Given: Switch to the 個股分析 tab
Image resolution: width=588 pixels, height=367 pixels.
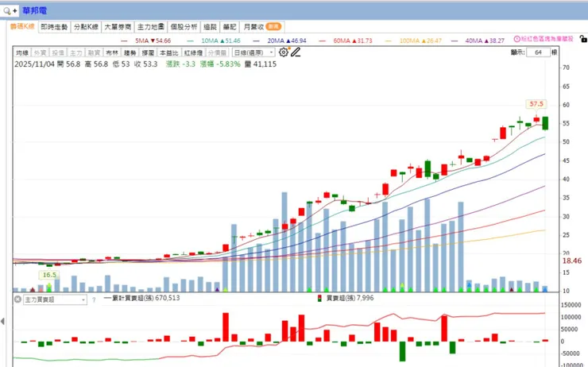Looking at the screenshot, I should pyautogui.click(x=184, y=27).
